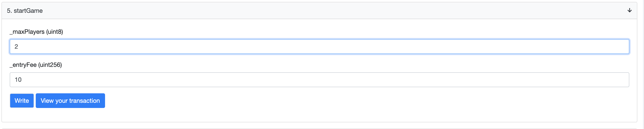Click the _entryFee (uint256) label
This screenshot has height=129, width=644.
(36, 65)
